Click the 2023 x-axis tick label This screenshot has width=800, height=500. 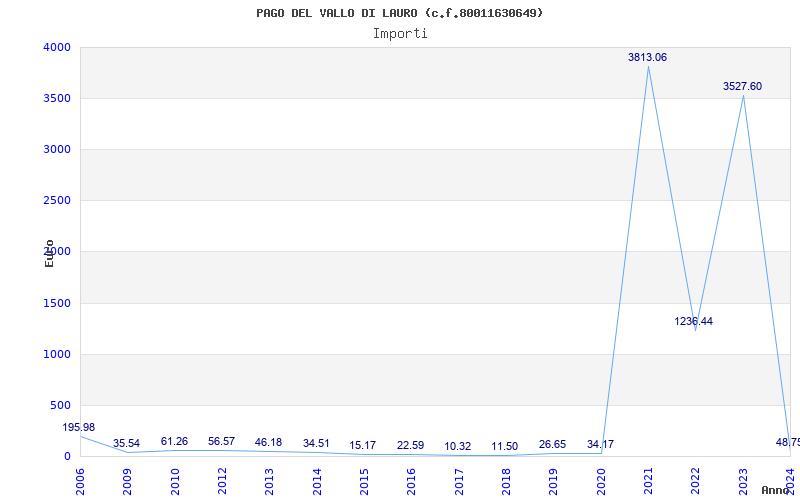click(x=743, y=479)
